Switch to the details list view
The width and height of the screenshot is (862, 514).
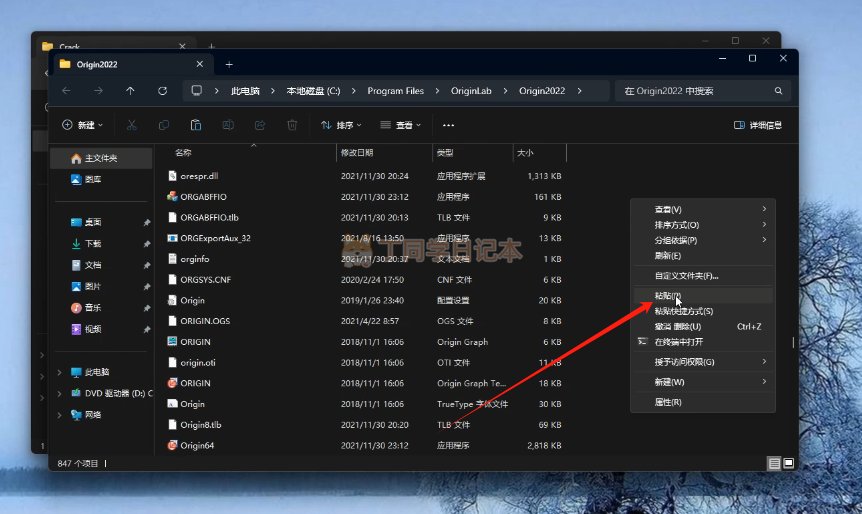774,463
